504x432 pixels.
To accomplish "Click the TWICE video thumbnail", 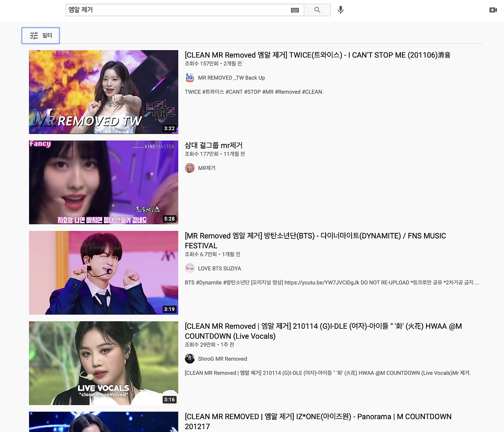I will tap(103, 92).
